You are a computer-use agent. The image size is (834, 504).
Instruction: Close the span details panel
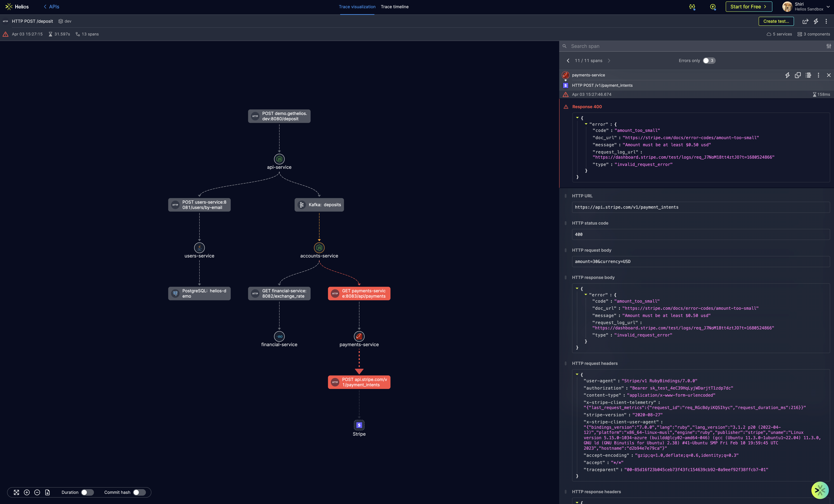pyautogui.click(x=829, y=75)
